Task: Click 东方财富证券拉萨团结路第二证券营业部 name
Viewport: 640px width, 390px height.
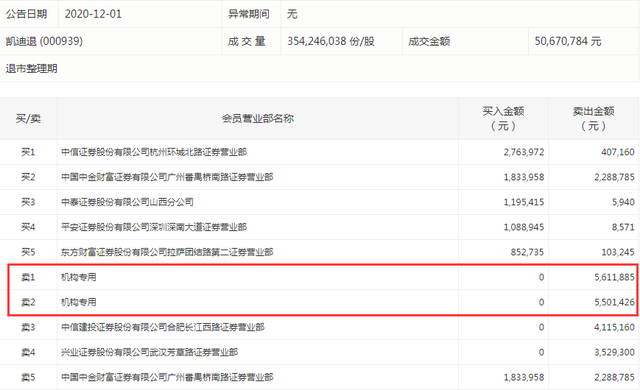Action: 167,252
